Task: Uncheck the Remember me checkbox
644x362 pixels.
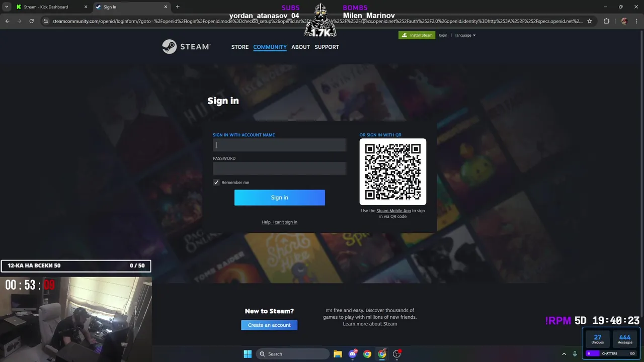Action: pos(216,183)
